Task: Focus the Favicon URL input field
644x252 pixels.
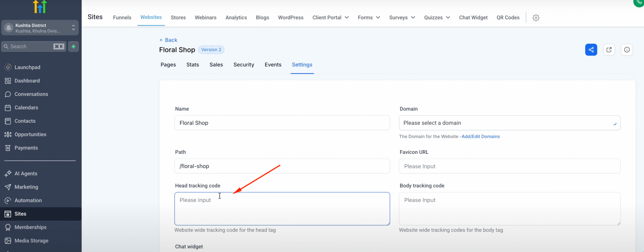Action: [509, 166]
